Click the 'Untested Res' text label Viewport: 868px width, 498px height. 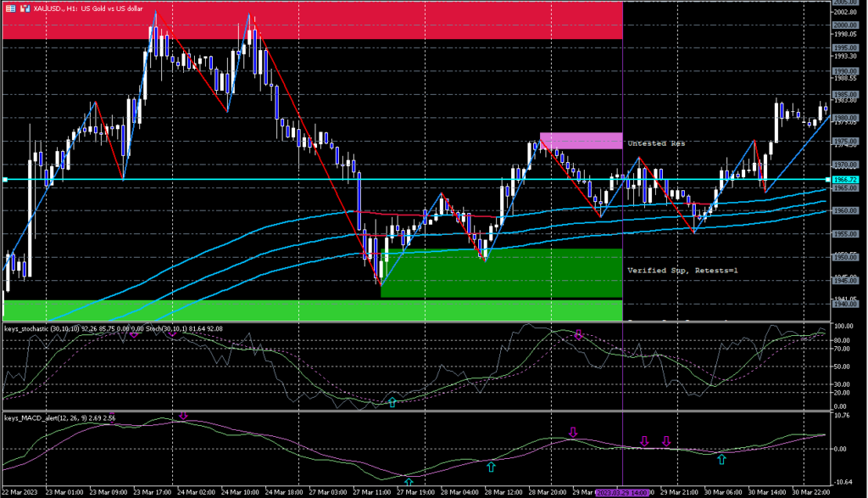655,143
